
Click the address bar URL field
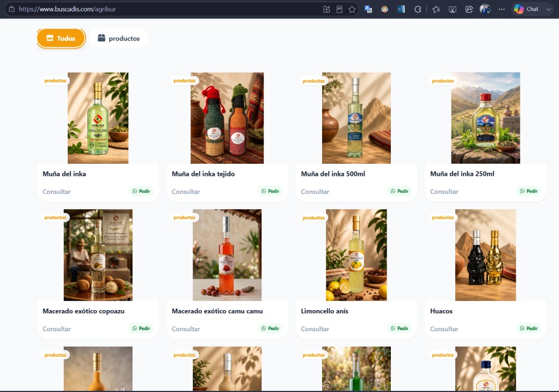pos(168,9)
